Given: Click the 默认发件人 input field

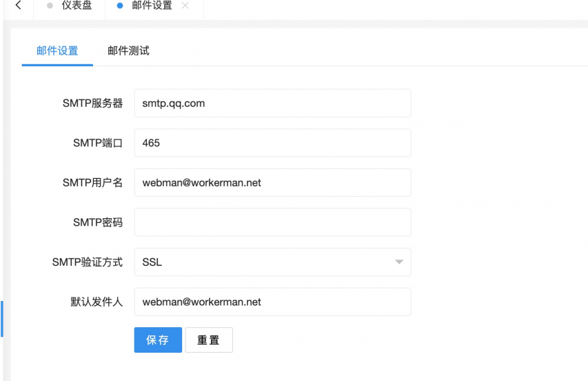Looking at the screenshot, I should tap(272, 302).
